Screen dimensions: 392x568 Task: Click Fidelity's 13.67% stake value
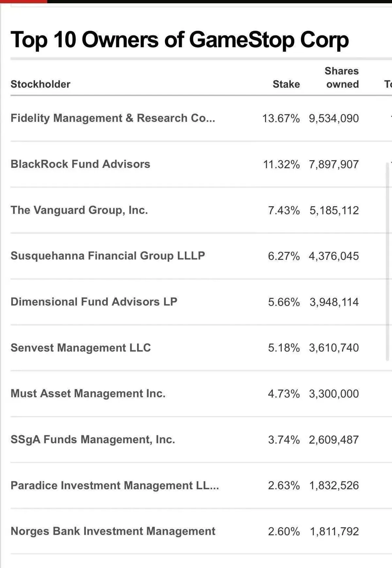(281, 118)
